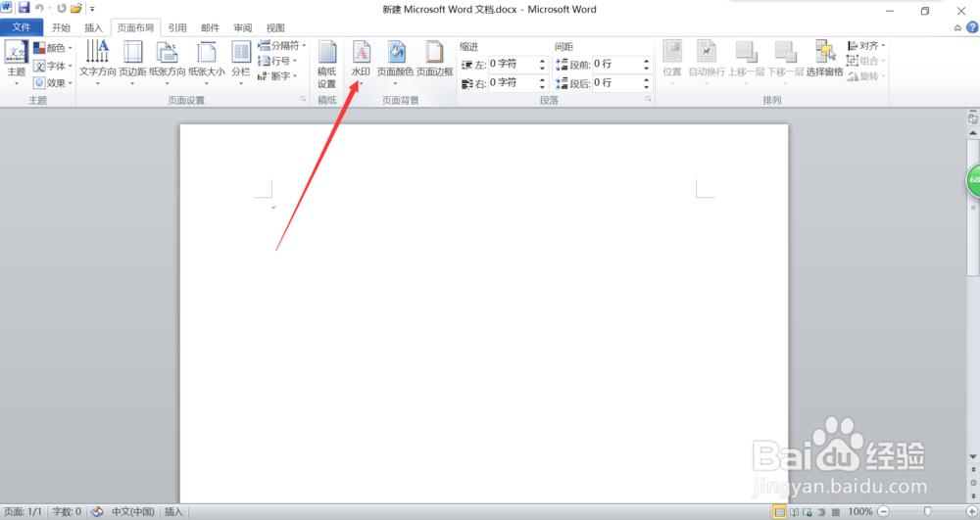Open theme Effects dropdown

pyautogui.click(x=53, y=82)
